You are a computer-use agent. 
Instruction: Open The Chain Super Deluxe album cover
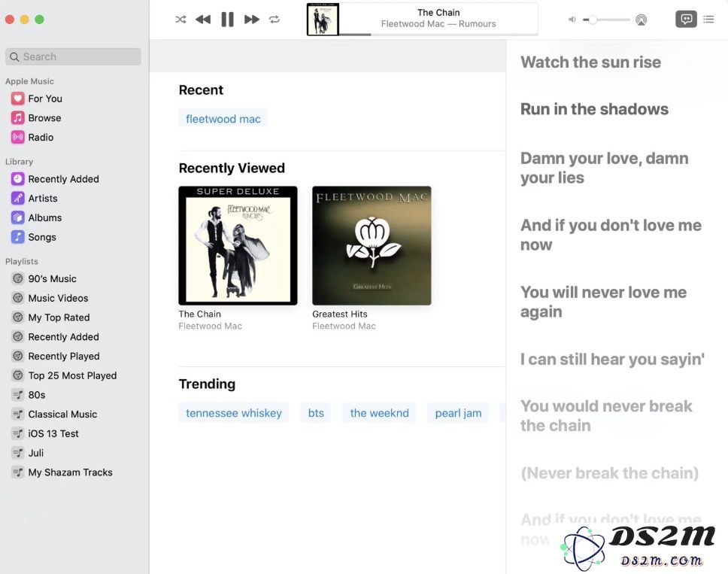click(238, 246)
